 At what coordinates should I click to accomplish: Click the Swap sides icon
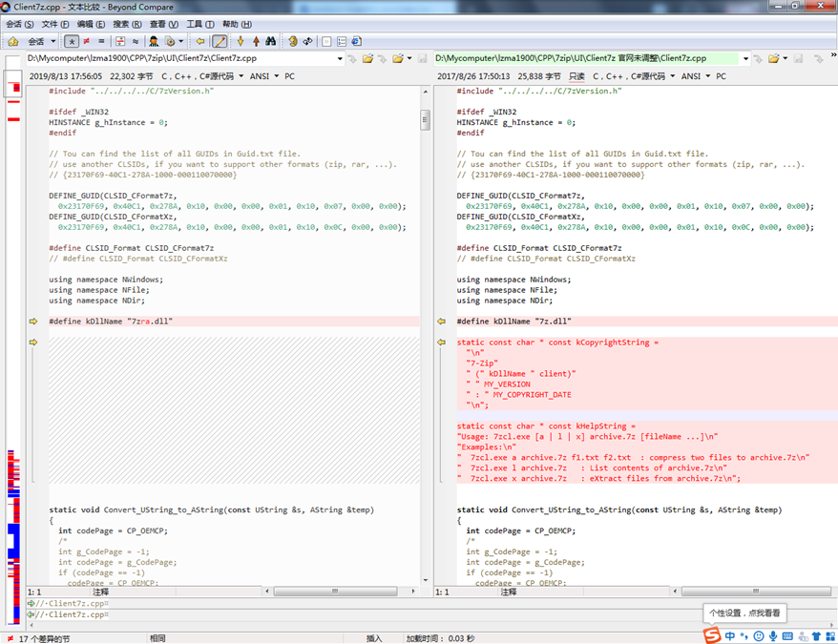click(x=293, y=41)
